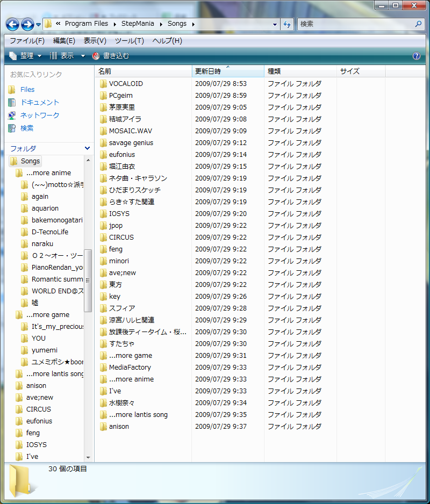Select the すたちゃ folder icon
The width and height of the screenshot is (430, 504).
103,344
